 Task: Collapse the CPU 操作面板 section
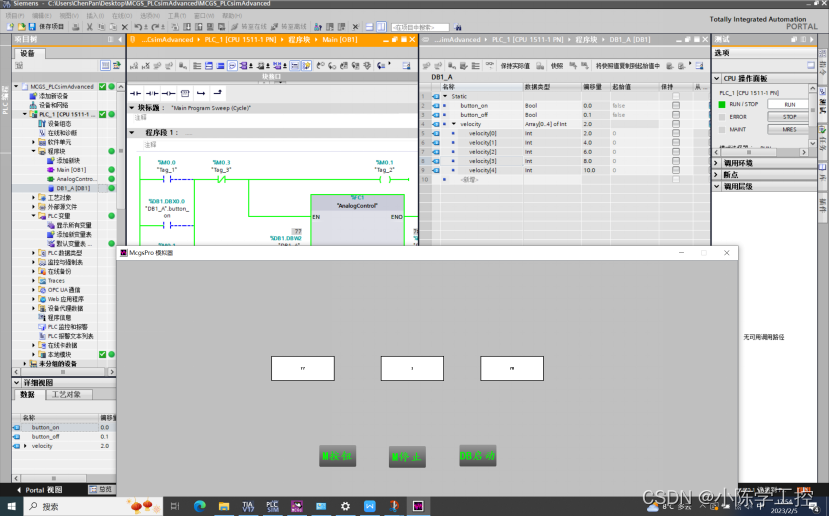point(717,78)
